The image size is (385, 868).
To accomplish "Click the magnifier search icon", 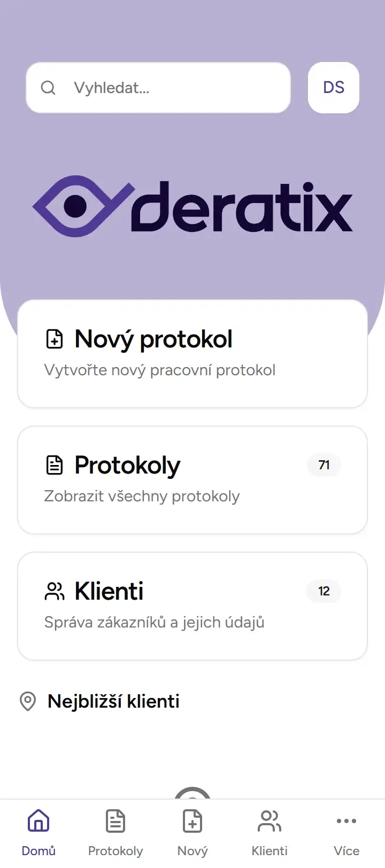I will click(x=48, y=88).
